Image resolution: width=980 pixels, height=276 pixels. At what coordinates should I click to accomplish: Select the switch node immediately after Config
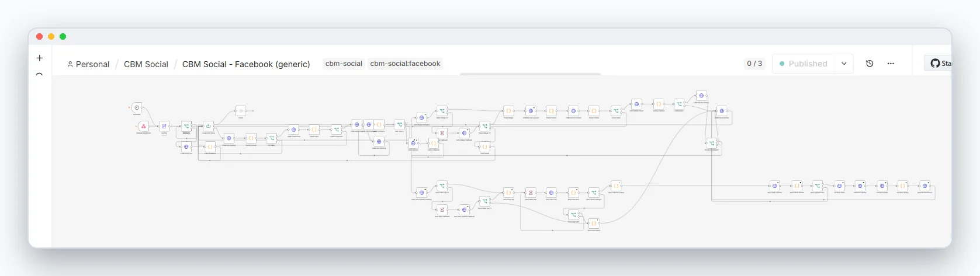186,126
